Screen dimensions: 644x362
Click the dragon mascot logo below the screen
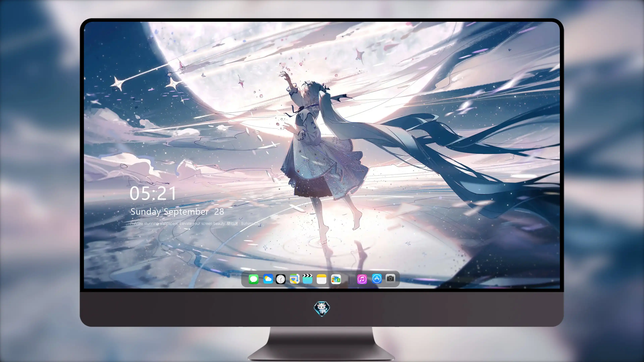click(x=322, y=309)
